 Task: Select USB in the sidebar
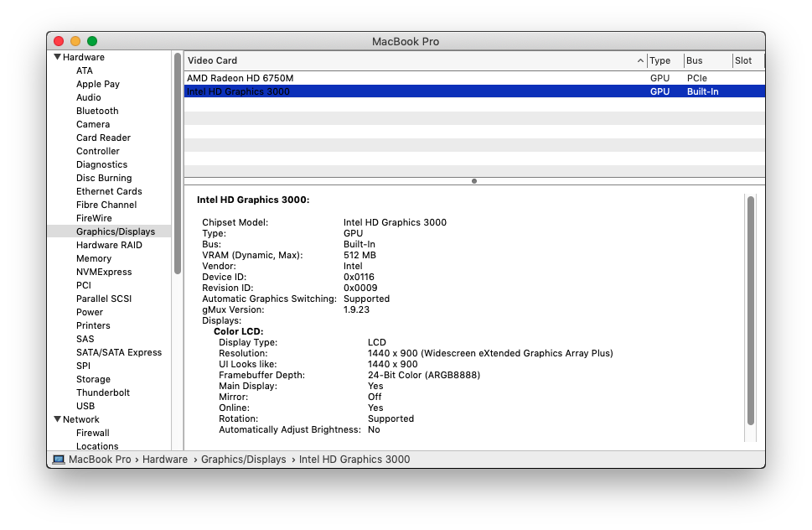point(85,406)
